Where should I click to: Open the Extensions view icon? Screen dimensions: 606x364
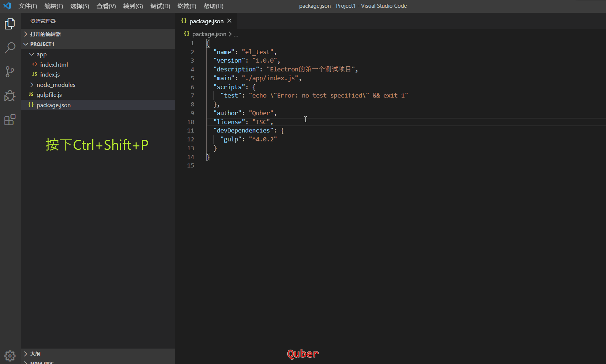(10, 120)
